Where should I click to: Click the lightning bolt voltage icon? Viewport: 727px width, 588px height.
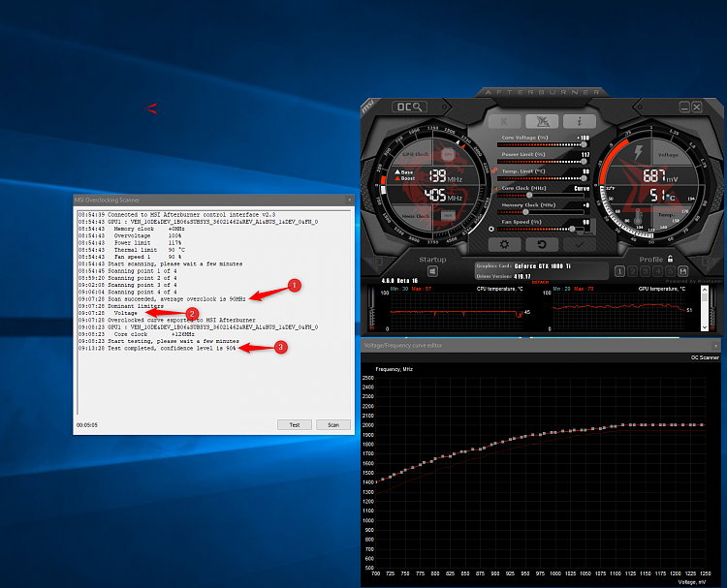point(639,152)
